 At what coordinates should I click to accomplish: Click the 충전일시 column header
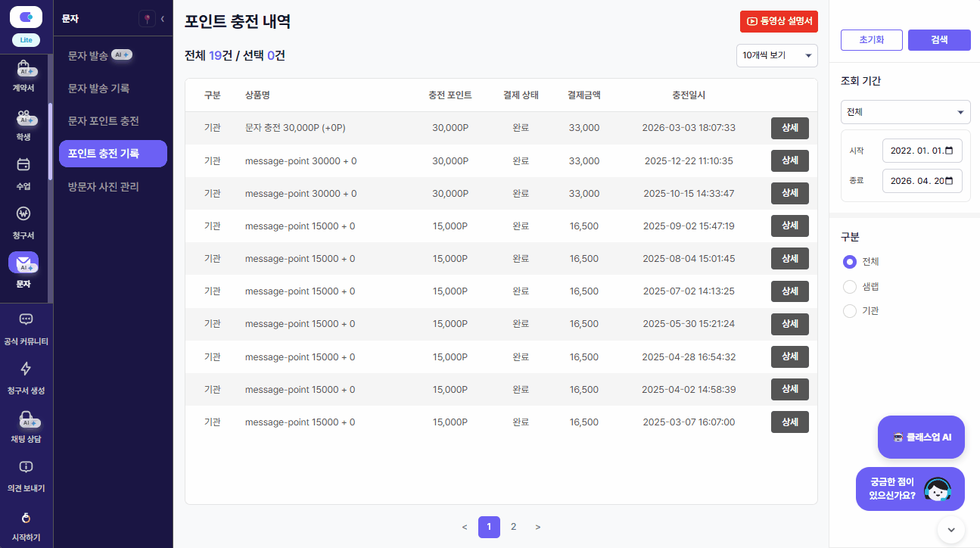point(689,95)
